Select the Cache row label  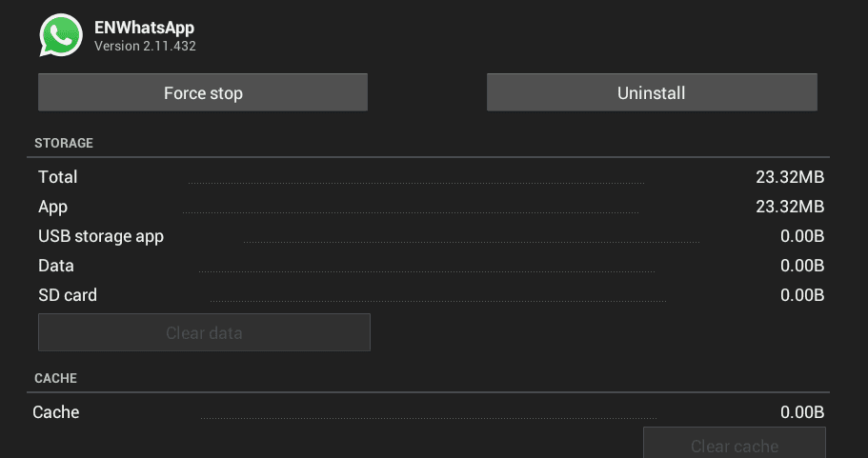click(56, 412)
